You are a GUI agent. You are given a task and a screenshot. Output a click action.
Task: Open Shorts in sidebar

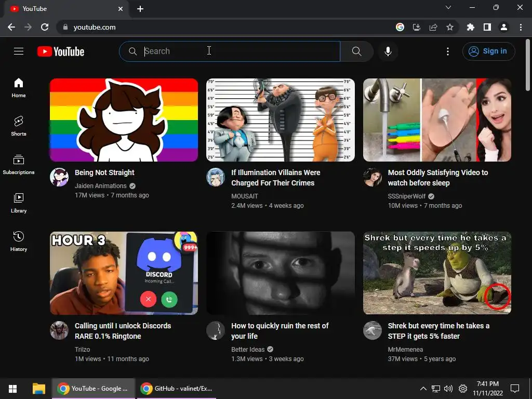pyautogui.click(x=19, y=126)
